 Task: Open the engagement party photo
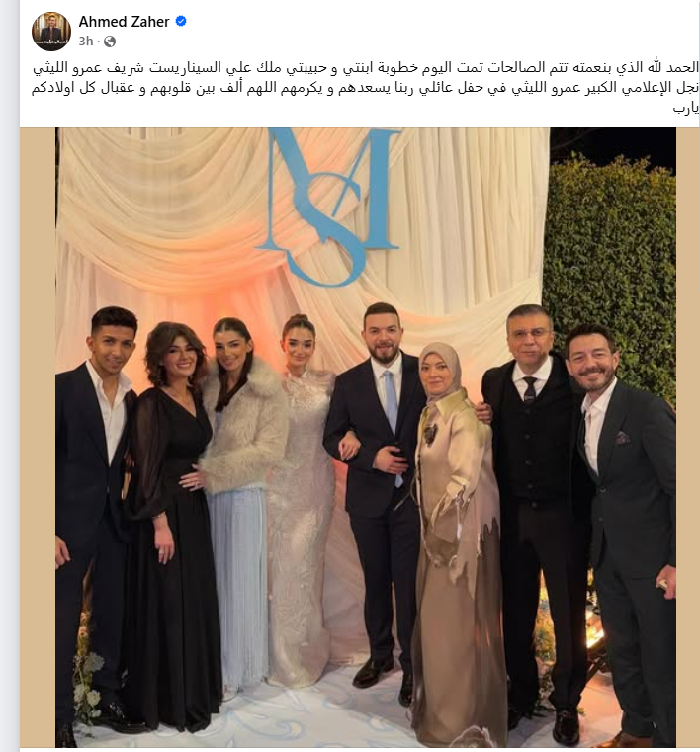click(x=366, y=437)
